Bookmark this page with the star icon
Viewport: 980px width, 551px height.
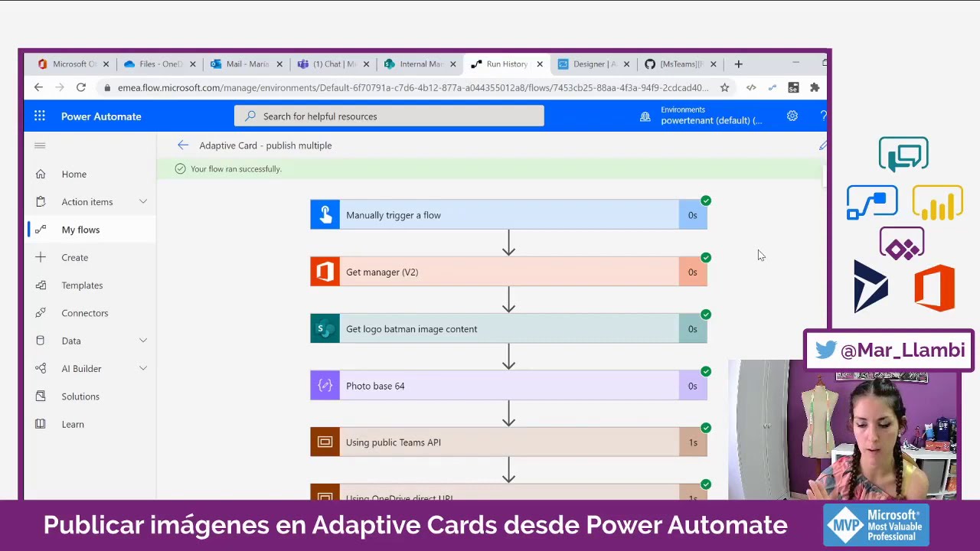tap(724, 88)
